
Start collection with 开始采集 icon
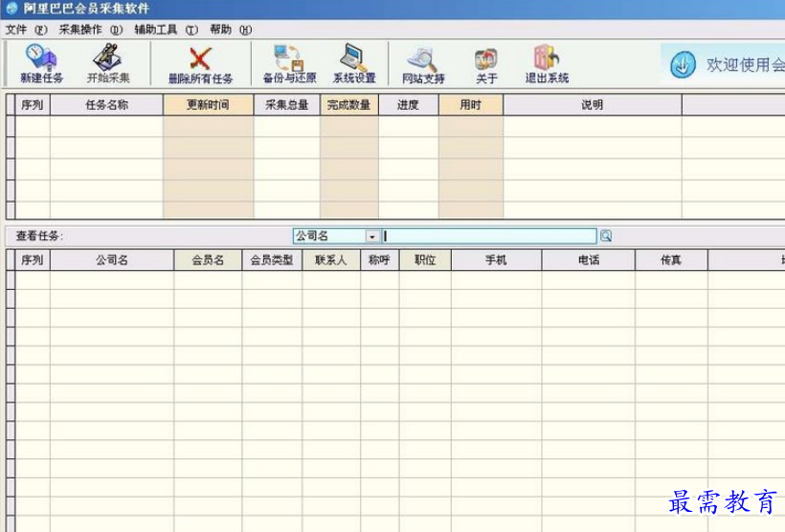tap(108, 63)
